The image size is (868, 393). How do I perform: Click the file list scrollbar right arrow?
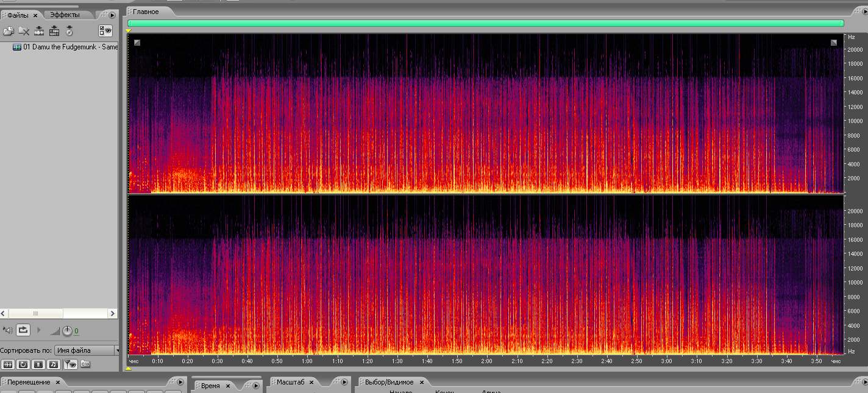tap(113, 313)
